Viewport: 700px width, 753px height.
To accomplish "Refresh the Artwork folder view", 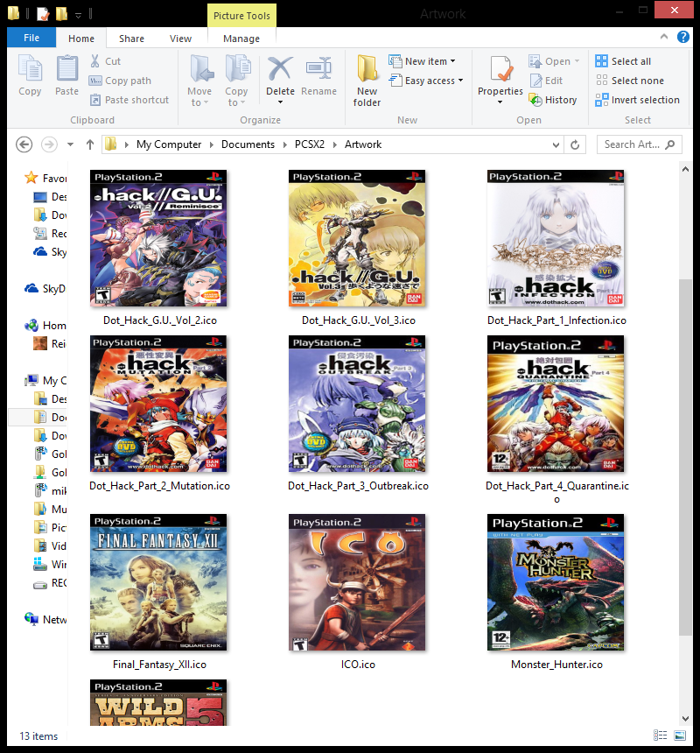I will (575, 144).
